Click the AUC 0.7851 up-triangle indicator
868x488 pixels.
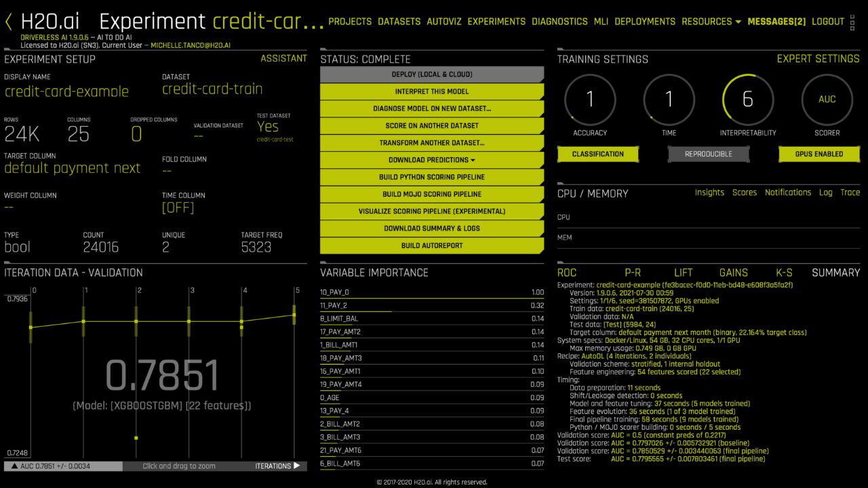coord(14,466)
